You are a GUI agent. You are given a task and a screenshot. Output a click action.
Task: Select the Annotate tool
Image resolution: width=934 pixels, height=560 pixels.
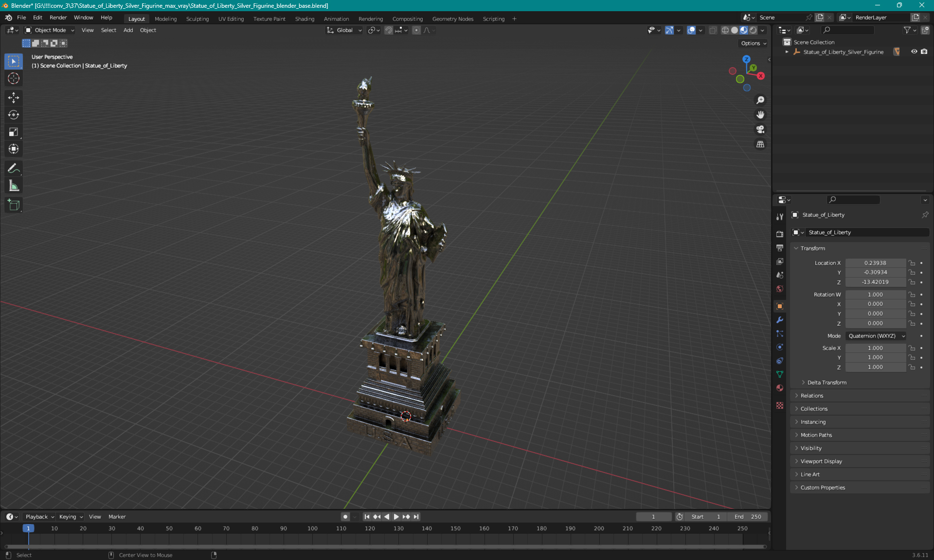pyautogui.click(x=14, y=169)
